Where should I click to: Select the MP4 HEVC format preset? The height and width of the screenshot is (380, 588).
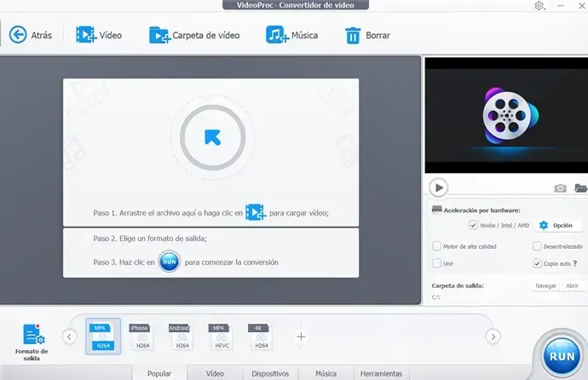[x=222, y=337]
